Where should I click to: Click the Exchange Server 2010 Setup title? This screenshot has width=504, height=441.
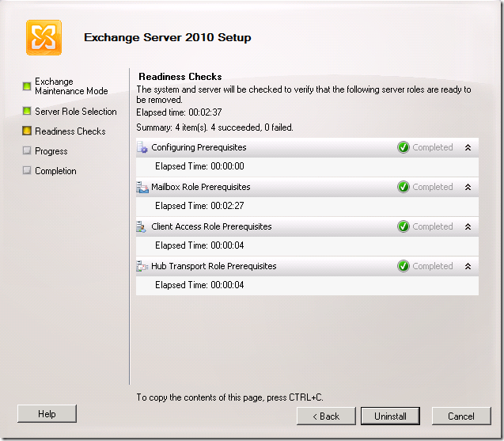pos(168,37)
